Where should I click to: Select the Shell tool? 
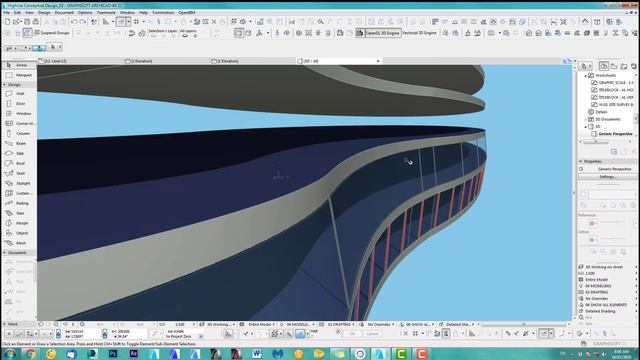coord(19,173)
